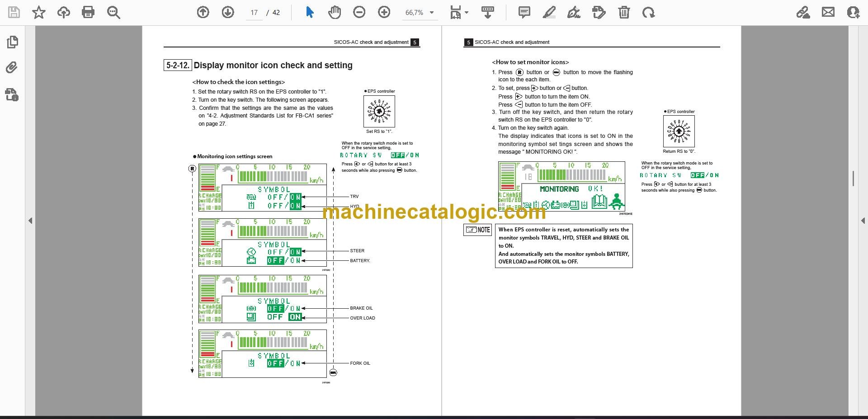Open the 66,7% zoom level dropdown
The width and height of the screenshot is (868, 419).
[x=420, y=13]
